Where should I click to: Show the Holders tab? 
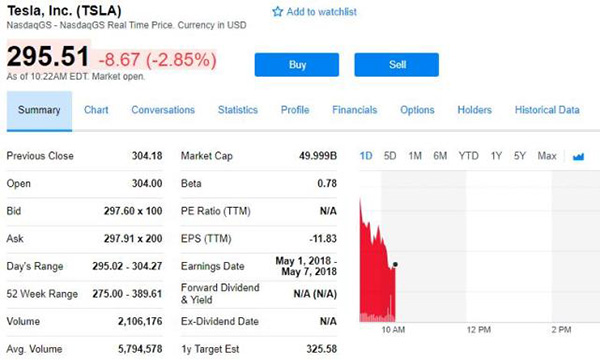point(474,110)
